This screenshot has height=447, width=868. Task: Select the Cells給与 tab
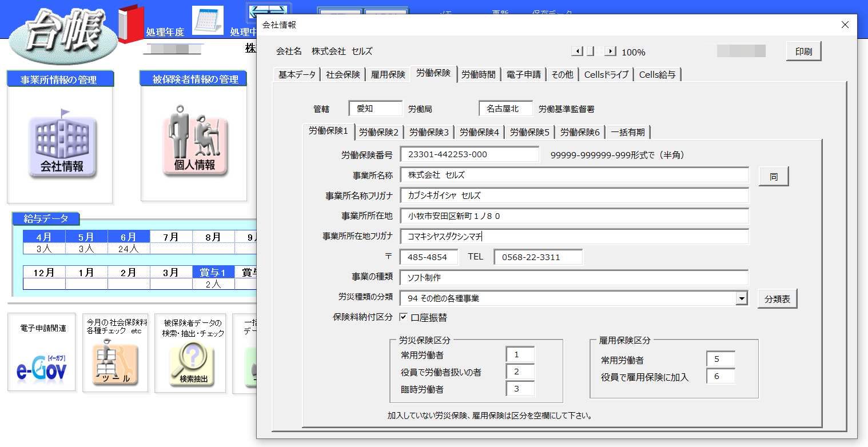(657, 75)
